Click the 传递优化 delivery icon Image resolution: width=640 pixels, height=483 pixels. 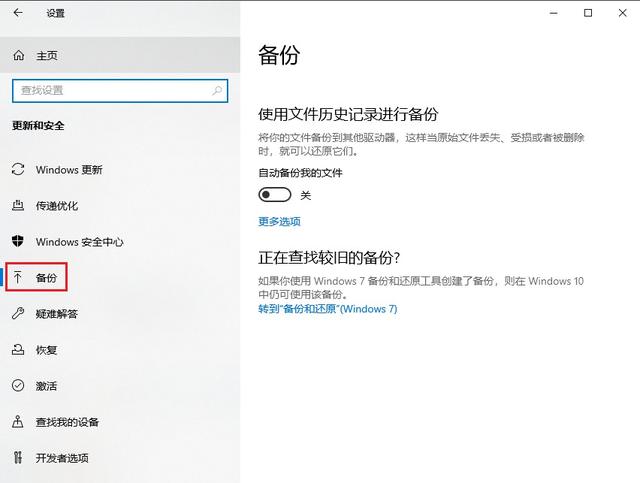pyautogui.click(x=18, y=205)
